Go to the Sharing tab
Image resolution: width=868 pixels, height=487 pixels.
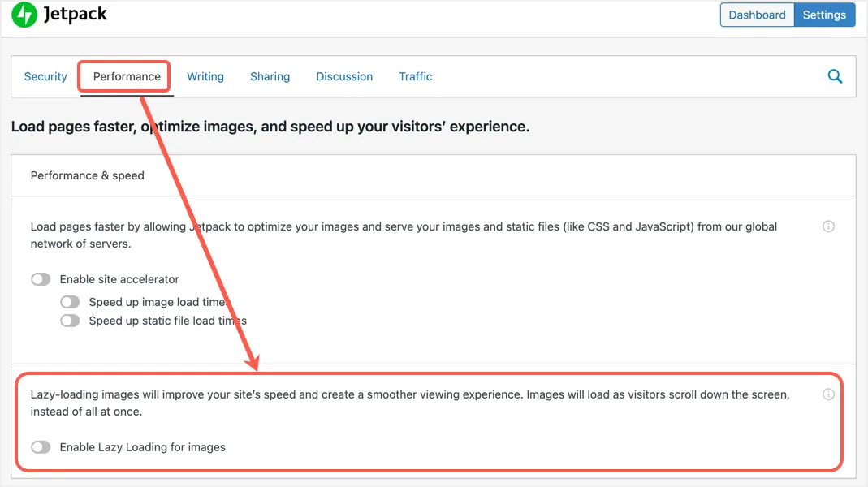tap(270, 76)
